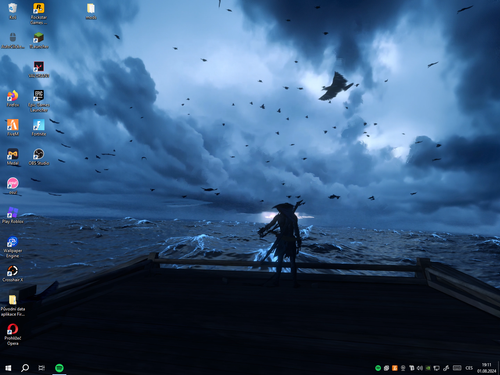The image size is (500, 375).
Task: Click the orange square tray icon
Action: point(395,368)
